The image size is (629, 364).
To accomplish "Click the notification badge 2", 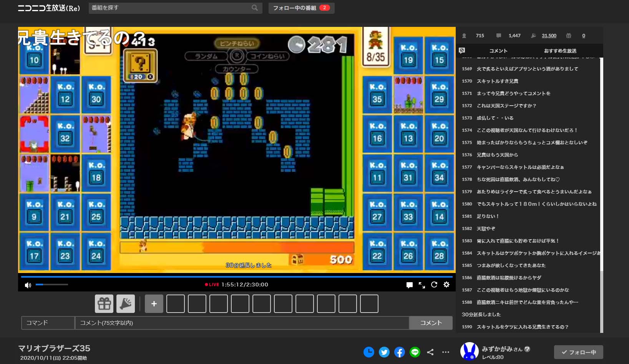I will tap(325, 8).
